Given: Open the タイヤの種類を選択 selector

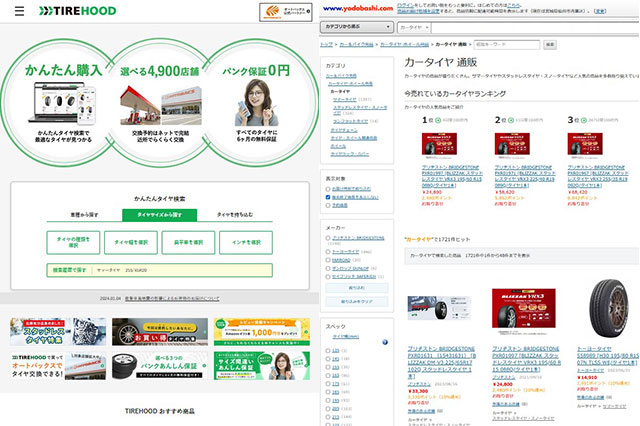Looking at the screenshot, I should pos(73,242).
